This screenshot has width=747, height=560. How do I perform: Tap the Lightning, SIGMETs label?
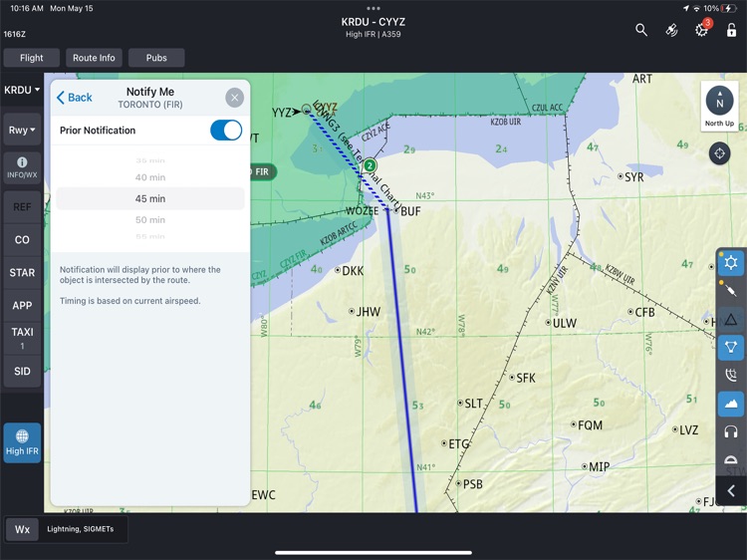(80, 529)
